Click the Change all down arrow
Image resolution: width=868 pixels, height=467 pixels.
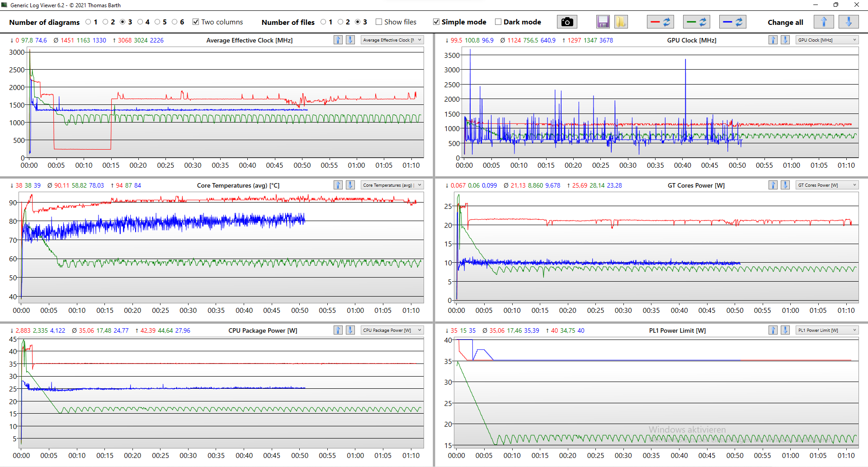coord(848,22)
